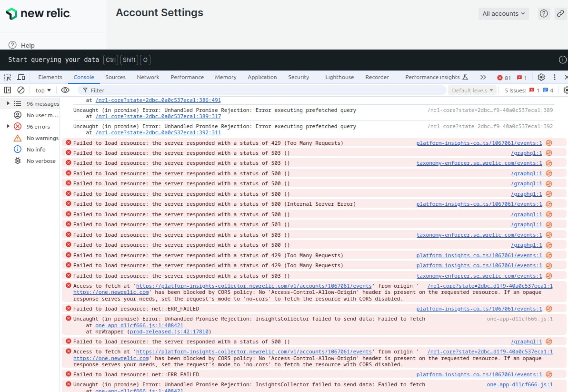Screen dimensions: 568x392
Task: Click platform-insights link on last ERR_FAILED row
Action: [x=479, y=374]
